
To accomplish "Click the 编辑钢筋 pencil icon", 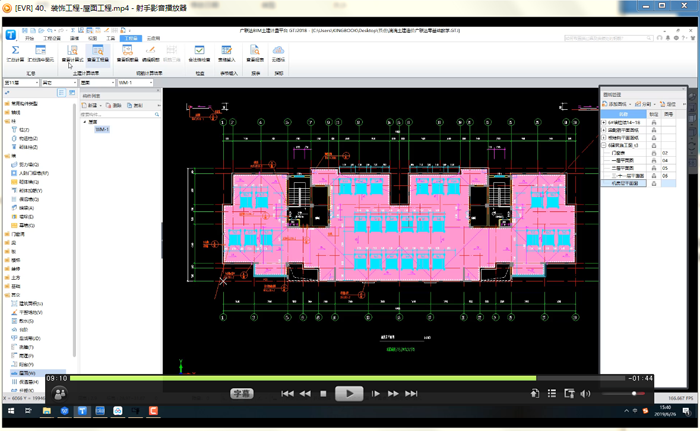I will (x=150, y=50).
